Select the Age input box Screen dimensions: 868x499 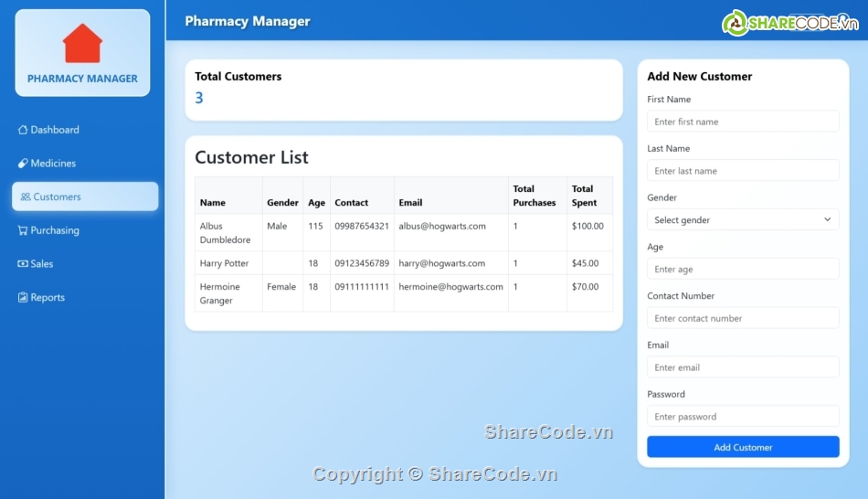743,270
